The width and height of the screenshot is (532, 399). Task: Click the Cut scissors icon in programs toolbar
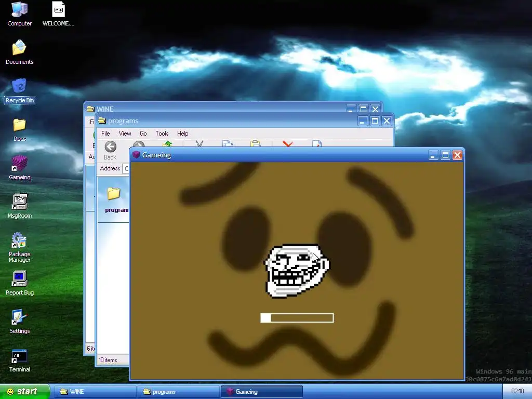199,144
